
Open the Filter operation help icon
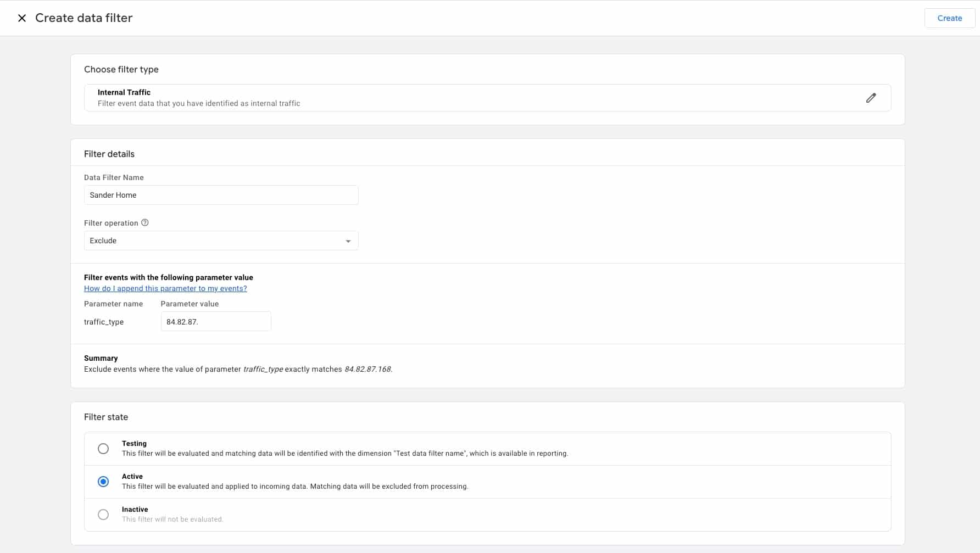point(145,222)
